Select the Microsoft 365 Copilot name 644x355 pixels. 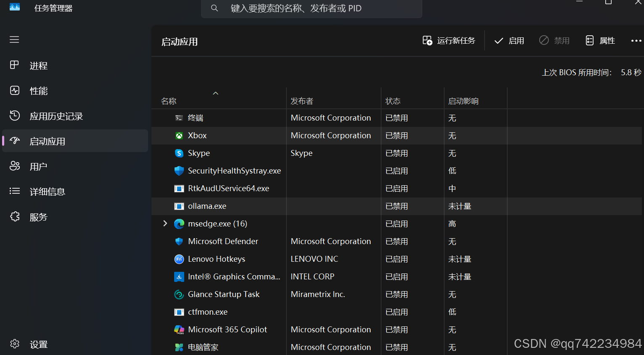tap(228, 330)
